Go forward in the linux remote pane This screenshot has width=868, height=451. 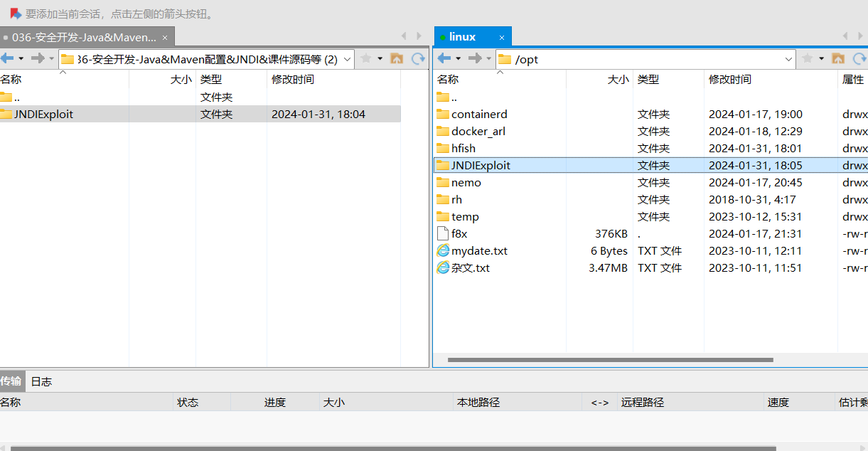(475, 58)
